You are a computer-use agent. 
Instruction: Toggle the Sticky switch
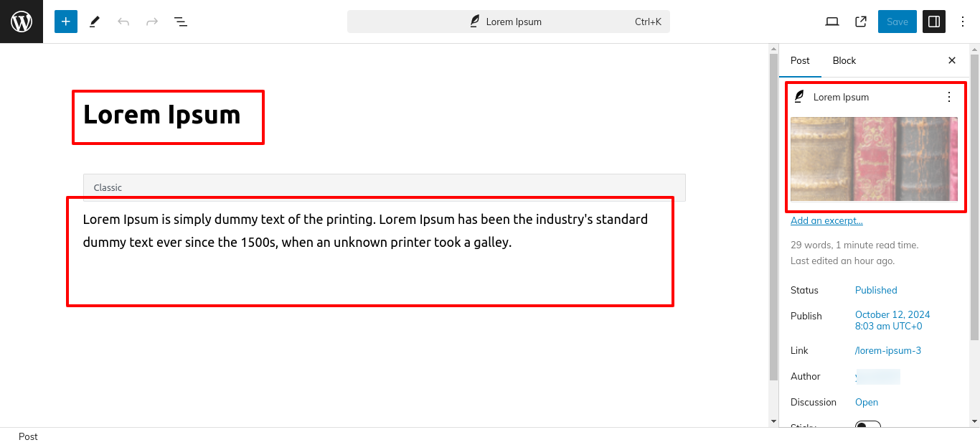pos(868,426)
